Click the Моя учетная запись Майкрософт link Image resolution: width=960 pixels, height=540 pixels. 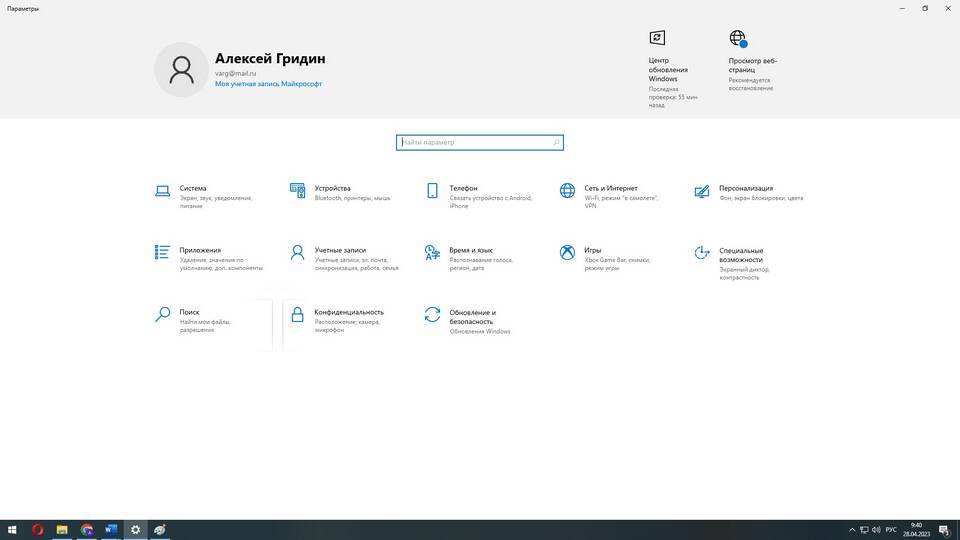point(268,84)
